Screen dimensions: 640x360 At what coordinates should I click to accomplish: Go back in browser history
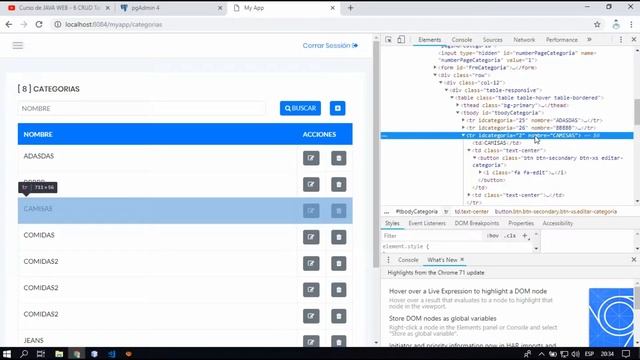(9, 24)
